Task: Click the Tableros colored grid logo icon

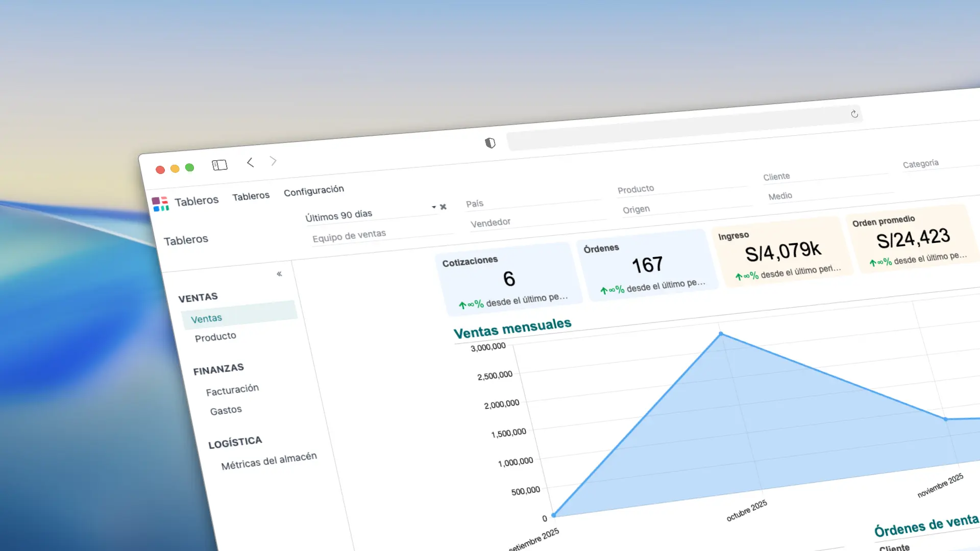Action: [x=160, y=204]
